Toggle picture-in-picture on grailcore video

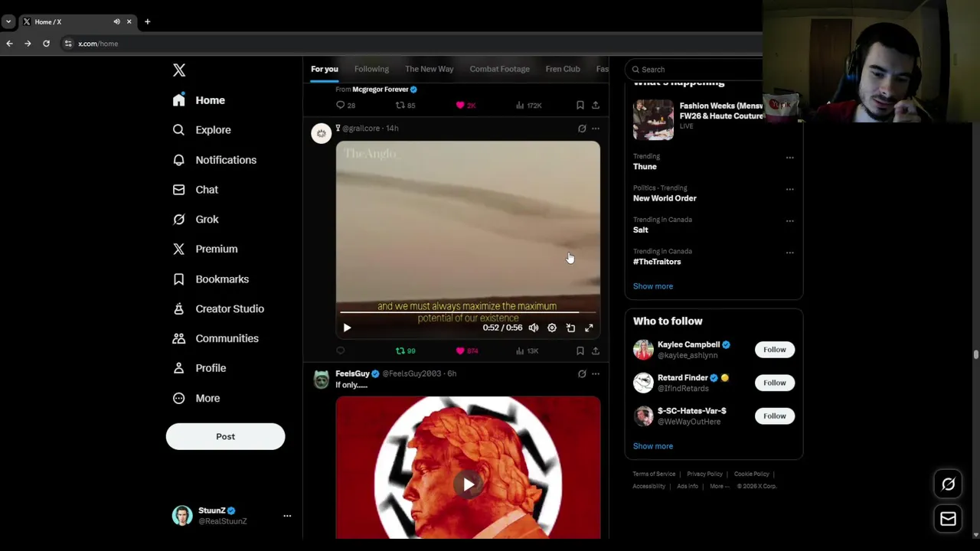(x=570, y=328)
